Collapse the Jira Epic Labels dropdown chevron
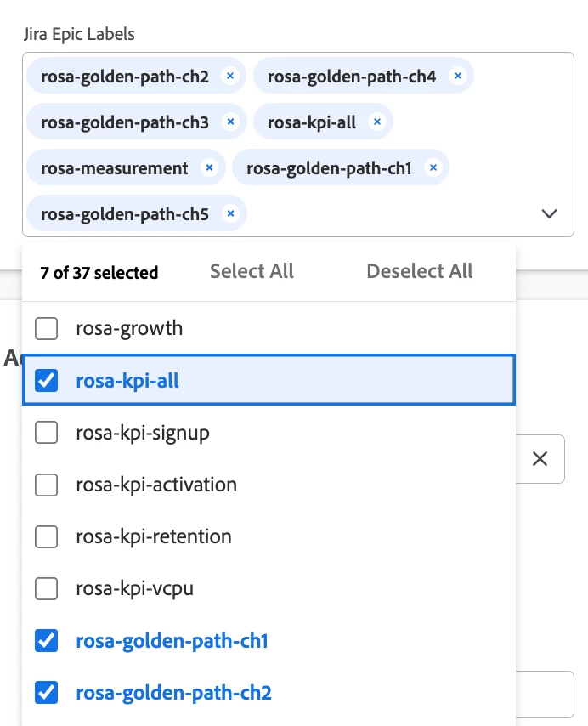 (549, 214)
